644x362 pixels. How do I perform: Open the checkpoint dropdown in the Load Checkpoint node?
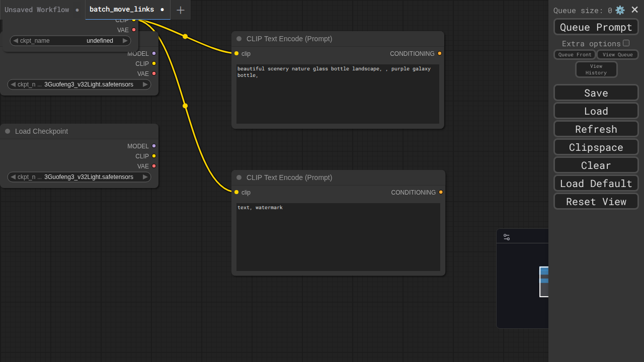tap(79, 177)
